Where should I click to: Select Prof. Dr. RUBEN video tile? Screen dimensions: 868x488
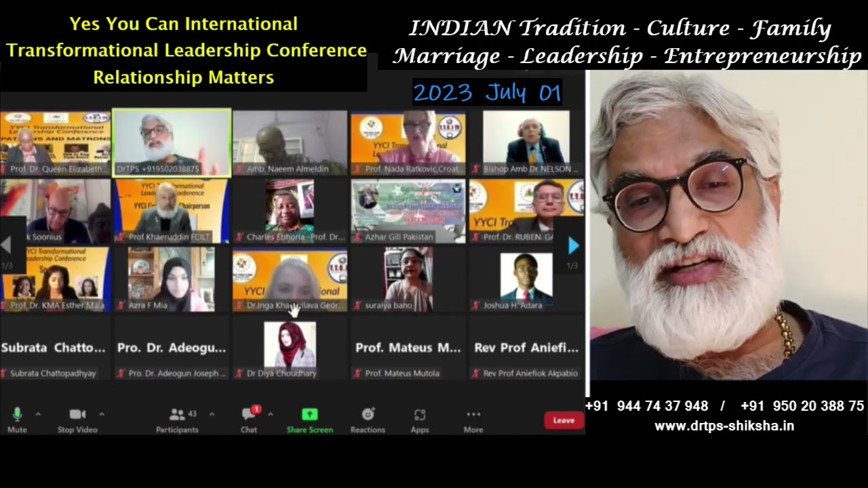pyautogui.click(x=526, y=211)
